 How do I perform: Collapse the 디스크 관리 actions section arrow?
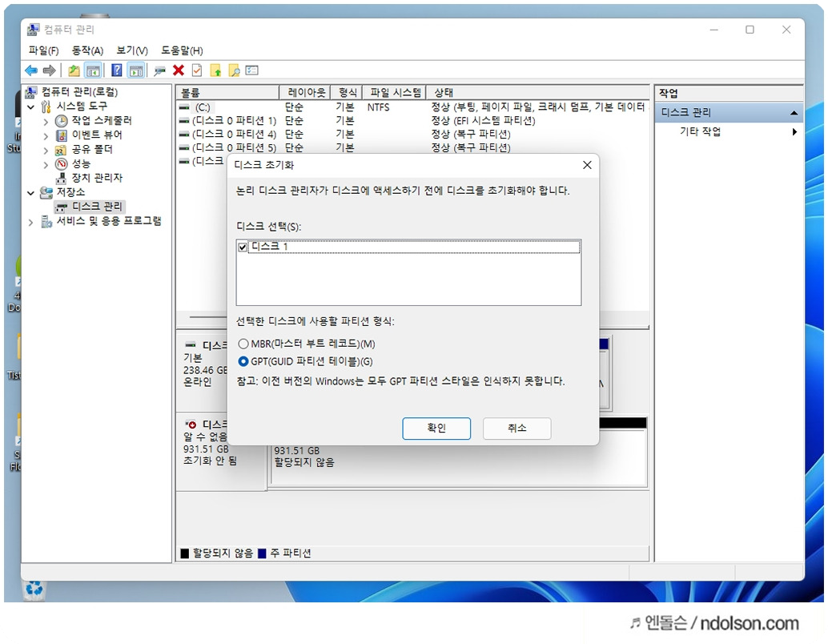pos(794,112)
